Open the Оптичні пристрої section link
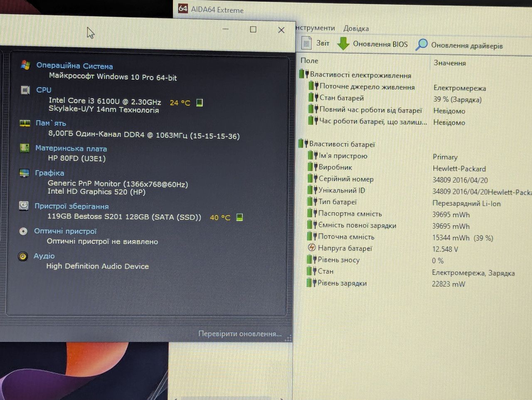Screen dimensions: 532x400 click(65, 231)
